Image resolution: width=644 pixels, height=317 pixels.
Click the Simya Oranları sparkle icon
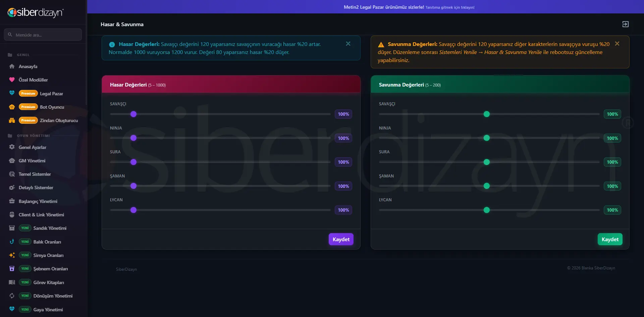tap(12, 255)
